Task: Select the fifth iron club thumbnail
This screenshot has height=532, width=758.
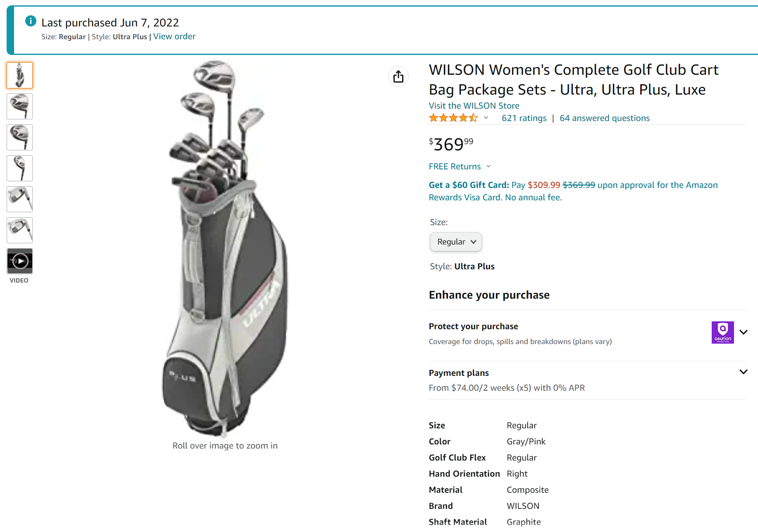Action: pyautogui.click(x=20, y=199)
